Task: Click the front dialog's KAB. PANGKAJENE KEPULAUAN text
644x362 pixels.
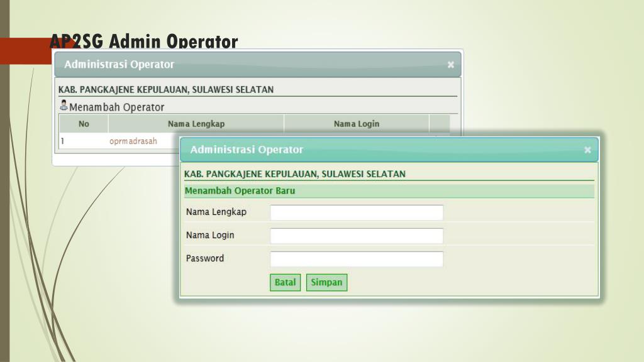Action: point(295,174)
